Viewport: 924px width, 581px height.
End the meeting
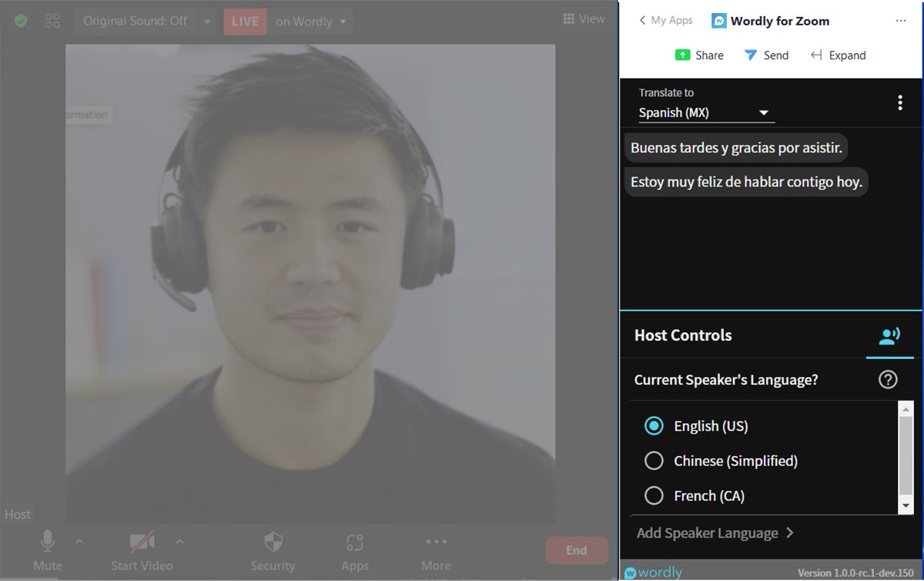tap(577, 550)
